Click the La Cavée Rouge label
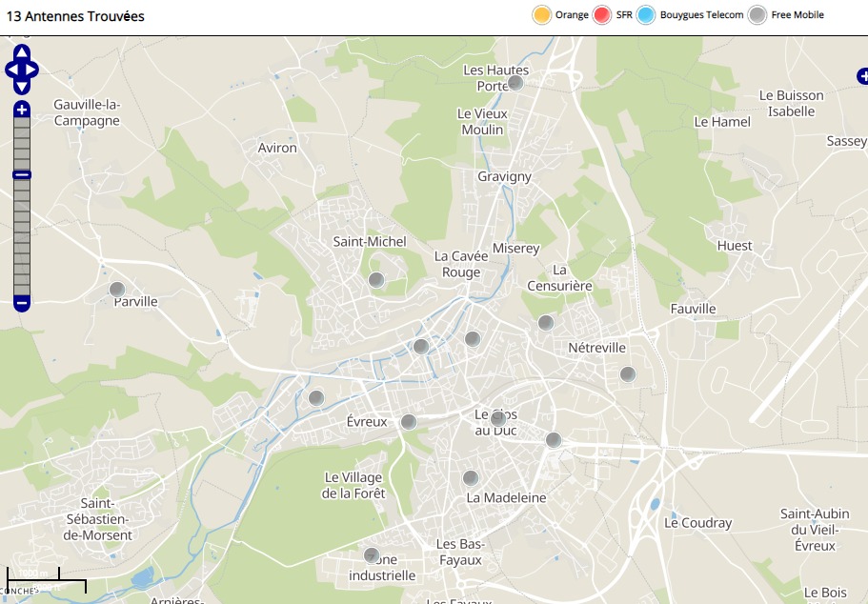Viewport: 868px width, 604px height. click(x=461, y=264)
